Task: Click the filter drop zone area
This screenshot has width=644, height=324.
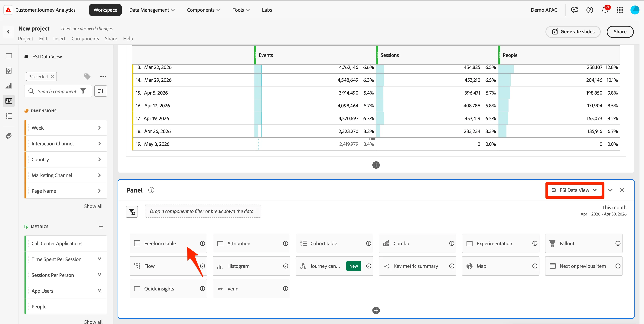Action: 203,212
